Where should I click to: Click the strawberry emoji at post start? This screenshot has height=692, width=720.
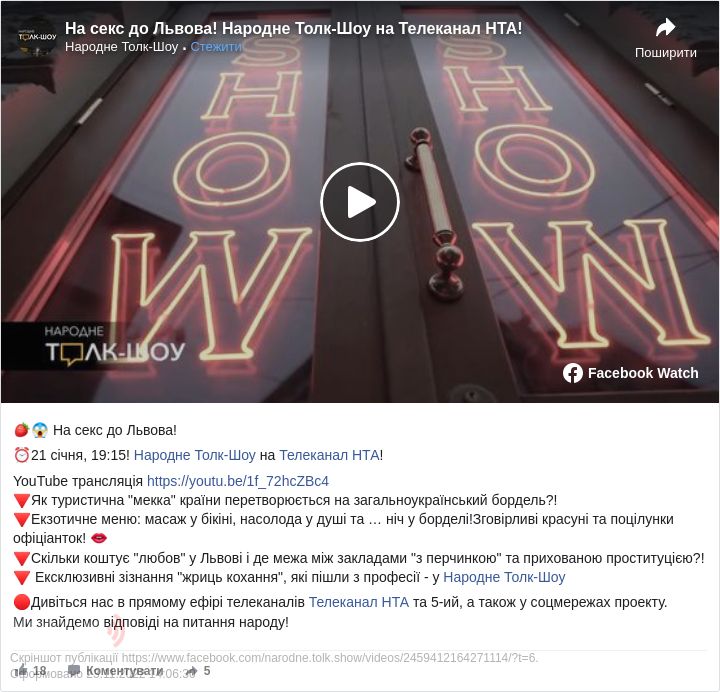click(x=21, y=430)
